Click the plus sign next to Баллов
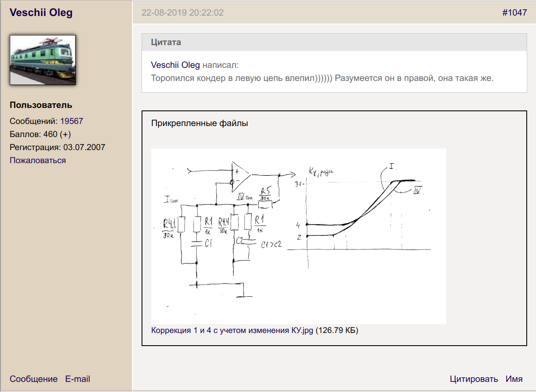Screen dimensions: 536x392 [65, 134]
